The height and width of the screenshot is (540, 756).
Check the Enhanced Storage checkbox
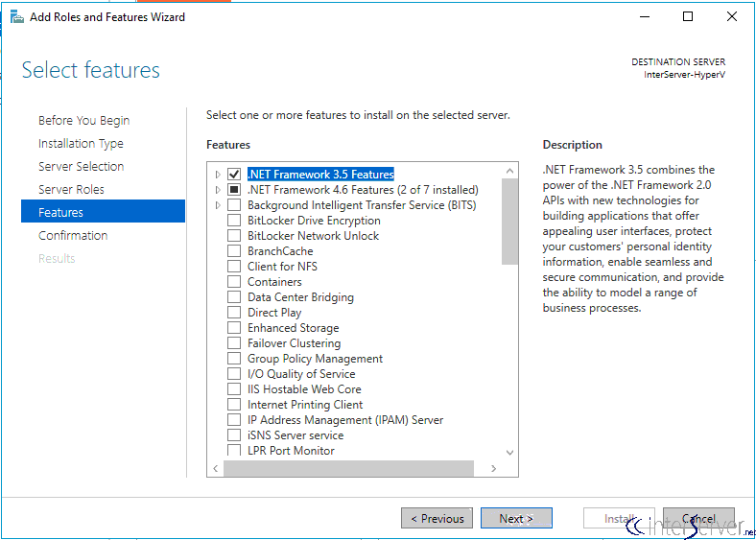(234, 328)
